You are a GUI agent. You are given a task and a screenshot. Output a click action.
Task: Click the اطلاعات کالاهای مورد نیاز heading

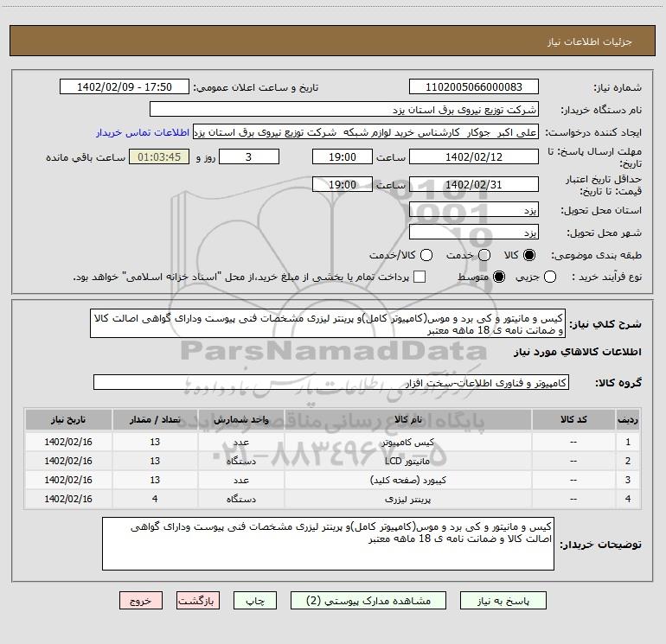(577, 352)
